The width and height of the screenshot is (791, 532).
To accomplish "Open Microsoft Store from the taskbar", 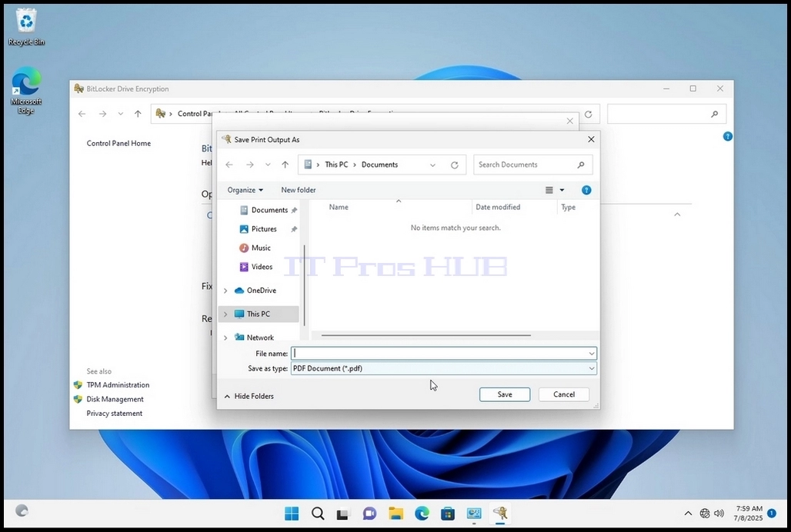I will click(448, 514).
